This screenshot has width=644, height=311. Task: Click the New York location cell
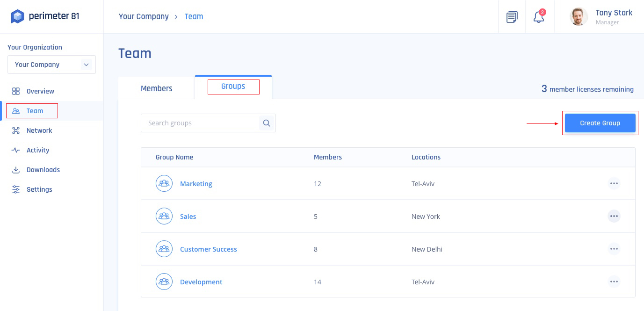tap(426, 217)
